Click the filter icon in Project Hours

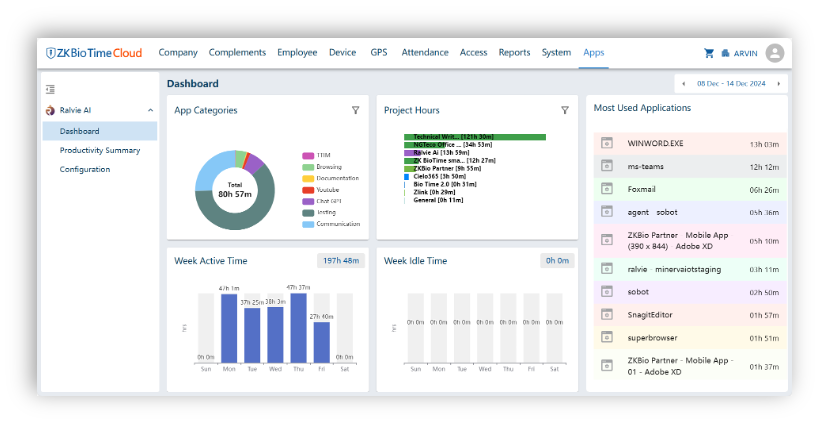click(564, 110)
